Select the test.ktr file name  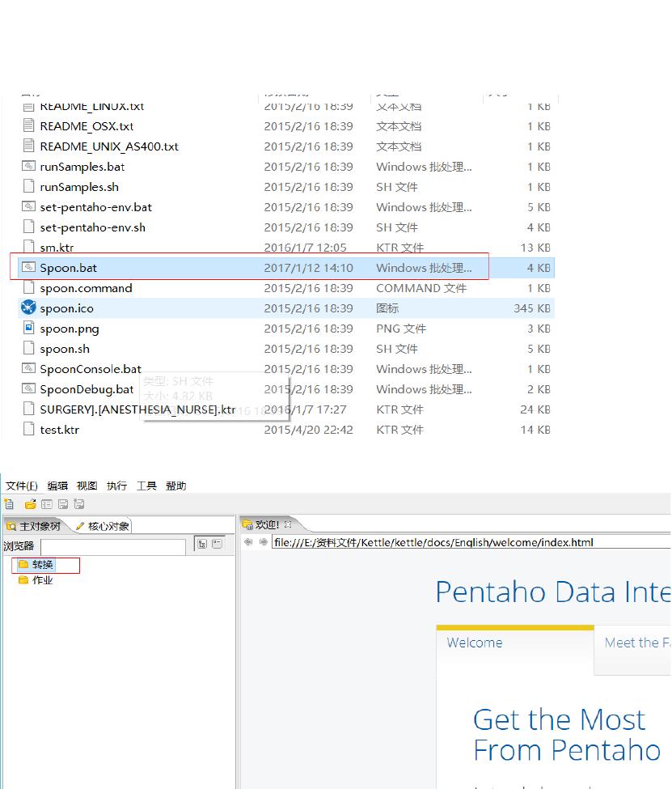(59, 430)
